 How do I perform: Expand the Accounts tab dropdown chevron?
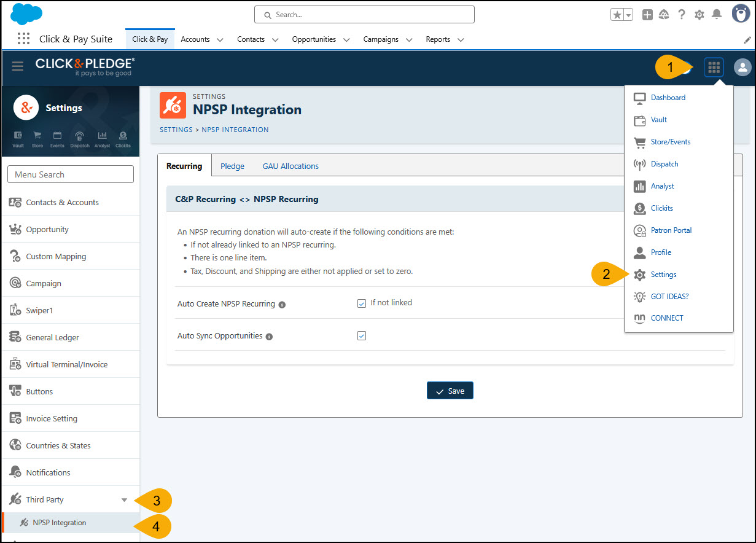(220, 40)
